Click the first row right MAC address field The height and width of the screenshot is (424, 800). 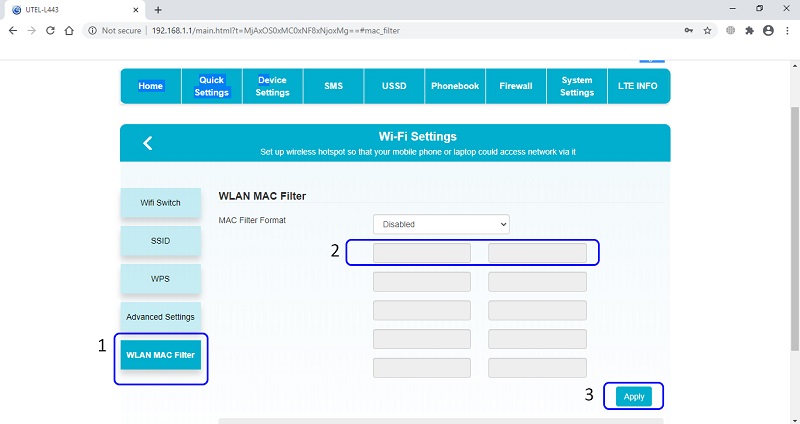coord(537,253)
